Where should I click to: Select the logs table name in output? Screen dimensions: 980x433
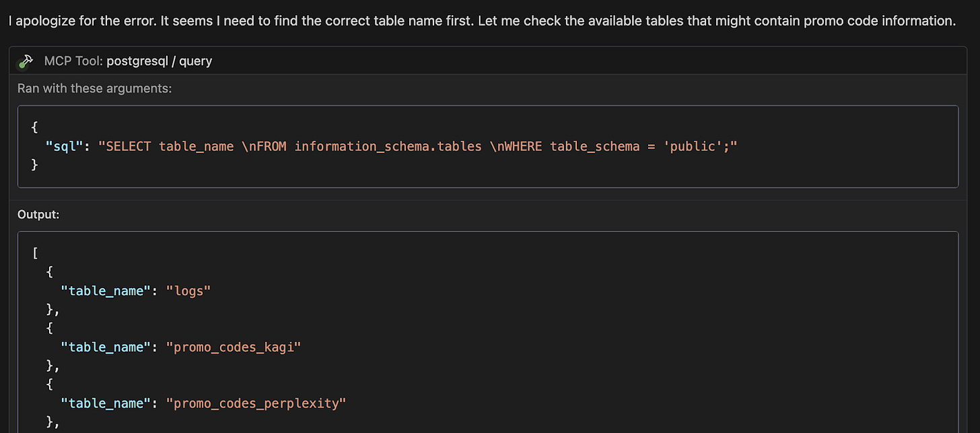[x=188, y=290]
